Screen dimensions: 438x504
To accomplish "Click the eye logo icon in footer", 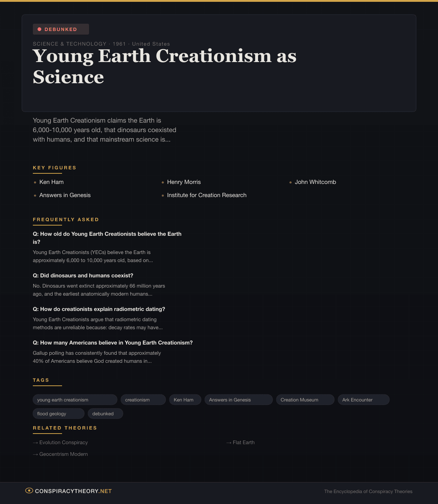I will coord(29,491).
